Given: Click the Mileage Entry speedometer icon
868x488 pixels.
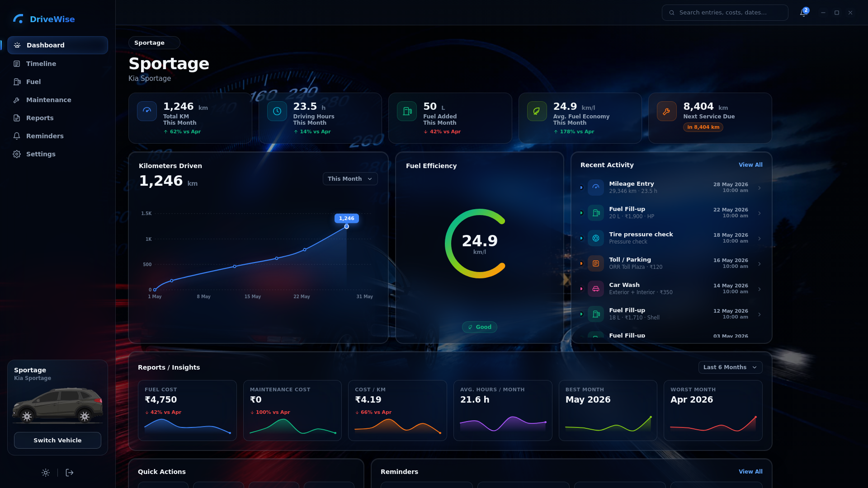Looking at the screenshot, I should 596,188.
